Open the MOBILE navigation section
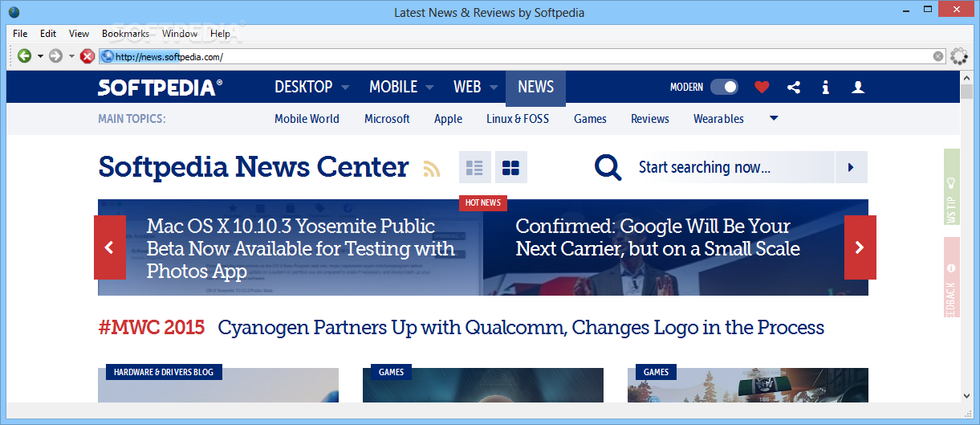 click(x=393, y=87)
